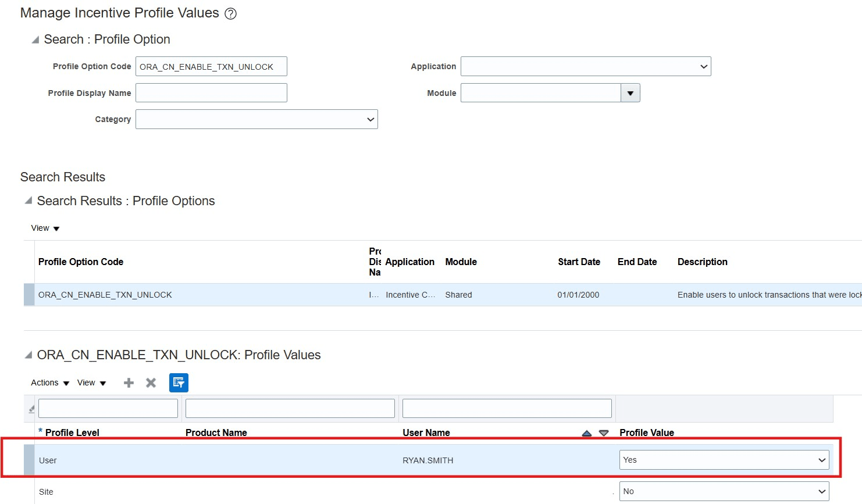This screenshot has width=862, height=504.
Task: Click the End Date column header
Action: [x=637, y=262]
